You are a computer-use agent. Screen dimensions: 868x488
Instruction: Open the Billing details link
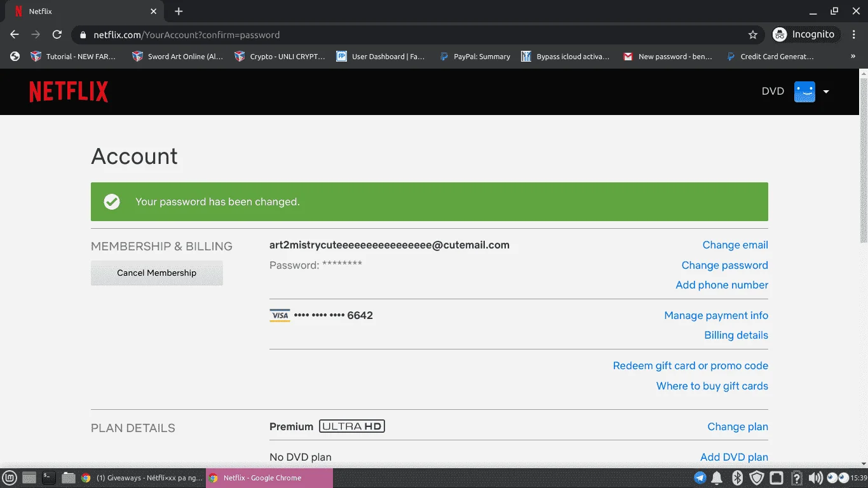(x=736, y=335)
